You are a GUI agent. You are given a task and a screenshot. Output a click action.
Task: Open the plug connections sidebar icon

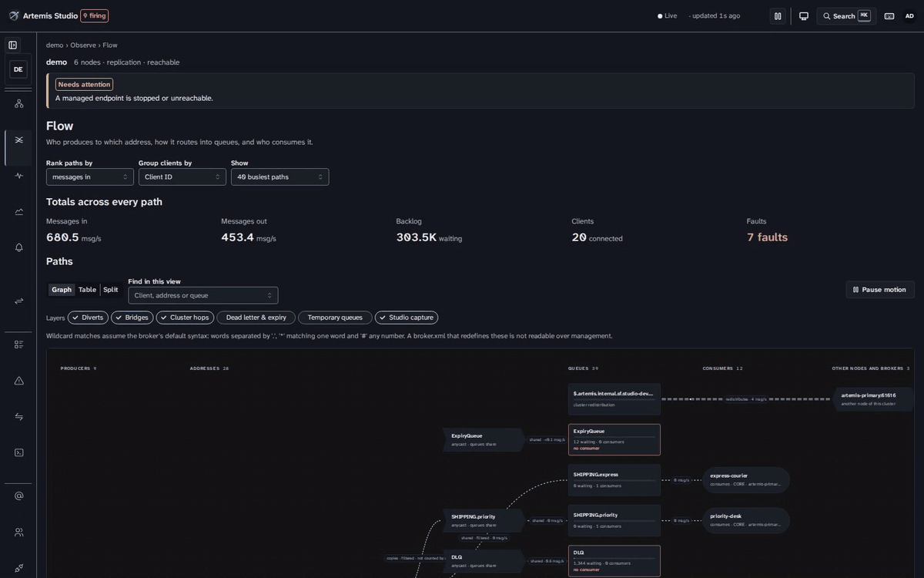click(x=18, y=568)
